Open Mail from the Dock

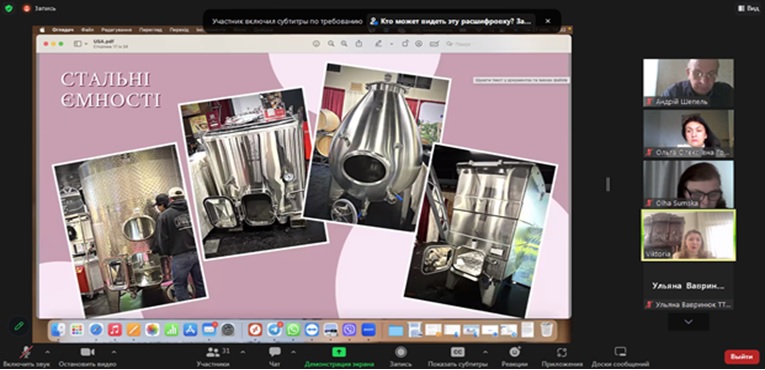pos(209,329)
